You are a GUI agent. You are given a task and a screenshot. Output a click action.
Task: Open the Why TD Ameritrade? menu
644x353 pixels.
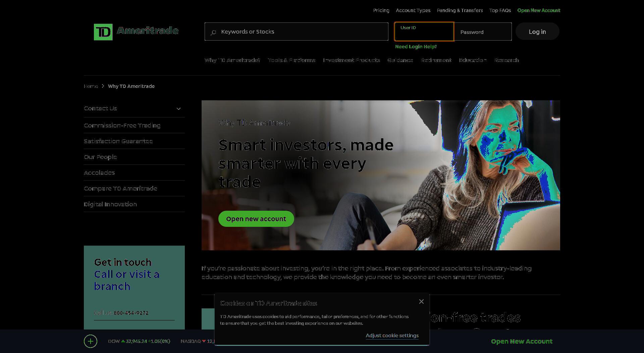232,60
